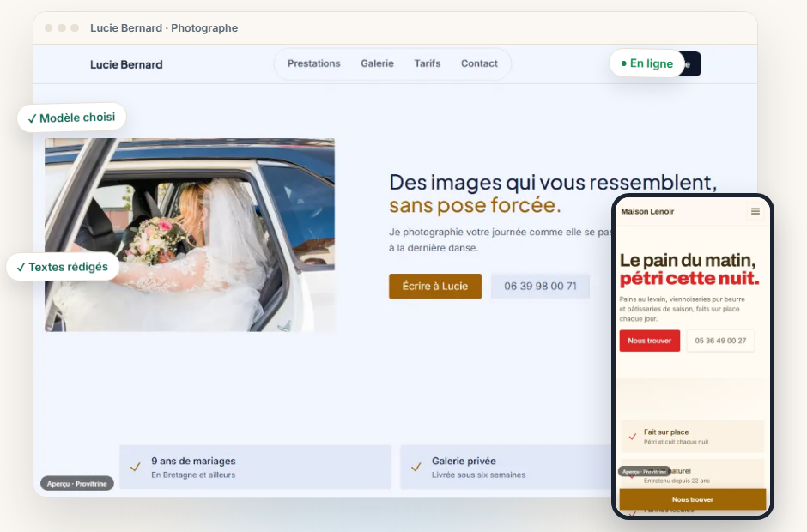
Task: Open the bride in car wedding photo
Action: [x=190, y=235]
